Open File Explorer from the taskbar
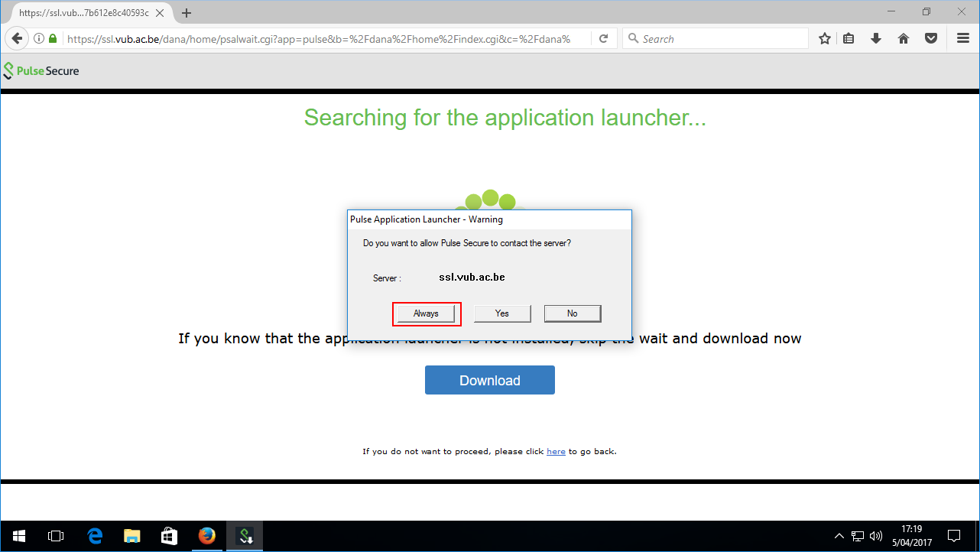The height and width of the screenshot is (552, 980). click(x=132, y=536)
